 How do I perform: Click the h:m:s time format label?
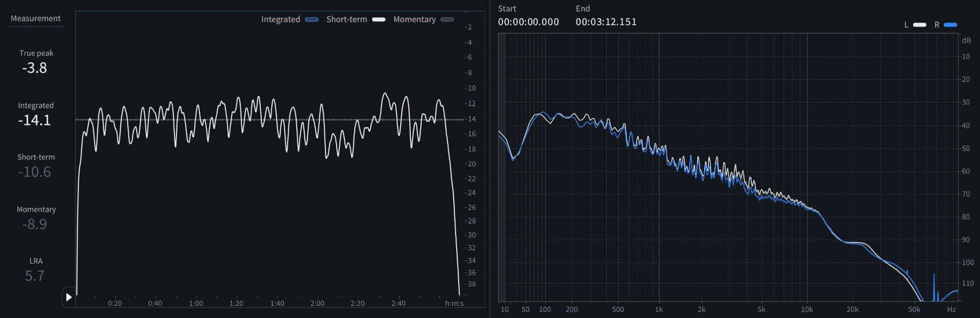click(454, 303)
